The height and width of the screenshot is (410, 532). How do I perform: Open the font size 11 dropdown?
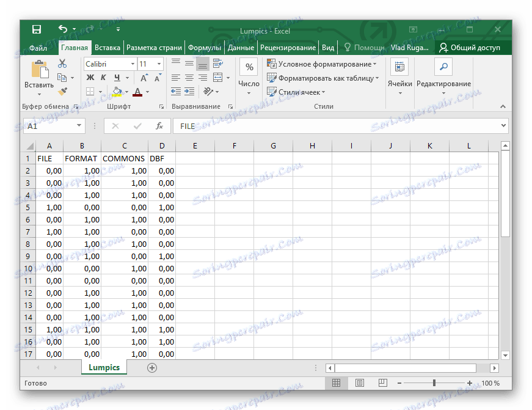point(160,64)
